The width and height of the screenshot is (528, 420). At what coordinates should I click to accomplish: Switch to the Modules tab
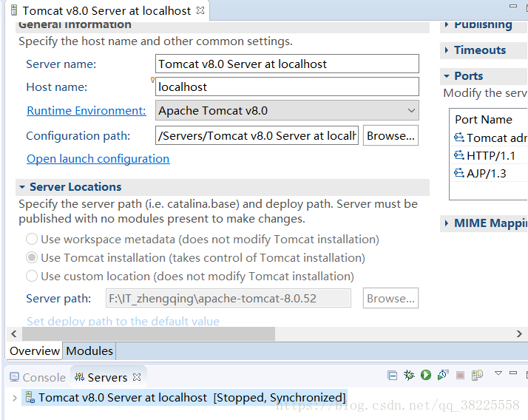pyautogui.click(x=89, y=351)
